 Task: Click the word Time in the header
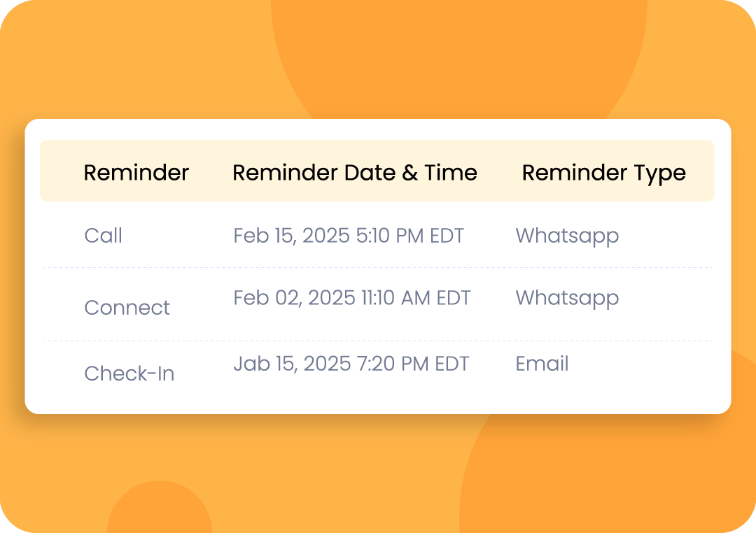pos(451,173)
